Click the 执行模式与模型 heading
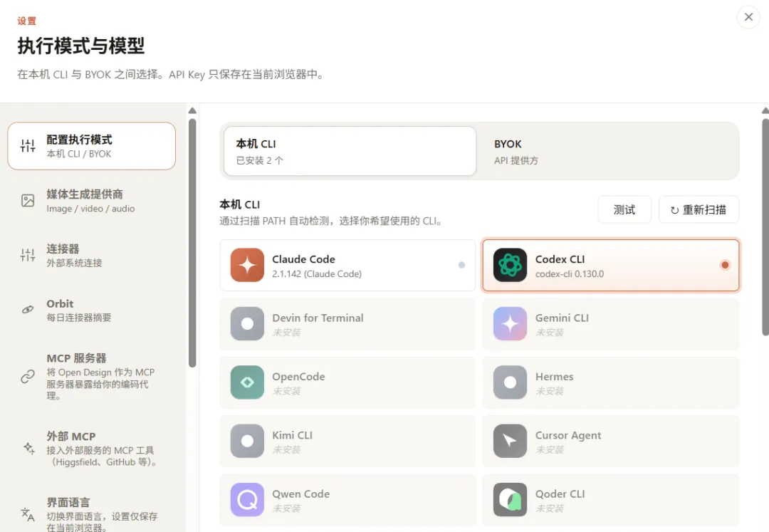Screen dimensions: 769x532 point(81,46)
